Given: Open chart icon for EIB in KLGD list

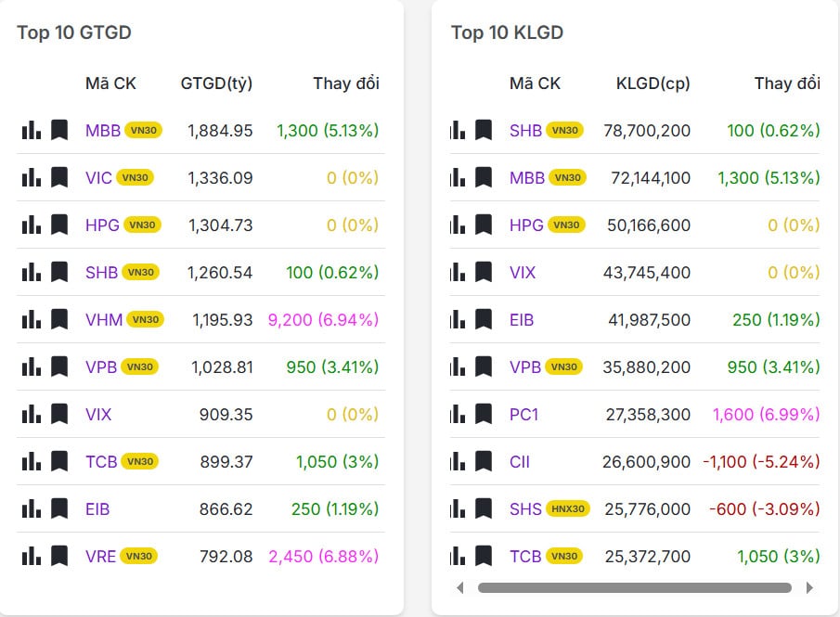Looking at the screenshot, I should click(457, 319).
